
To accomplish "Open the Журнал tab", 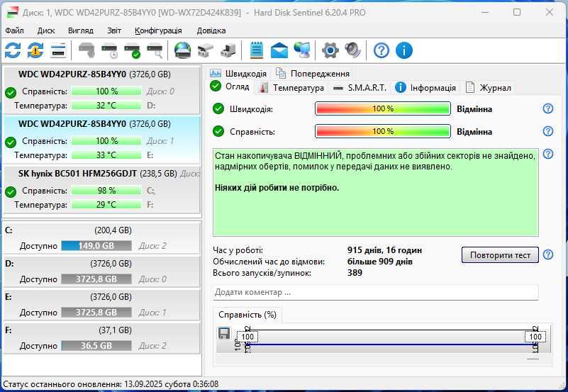I will tap(489, 88).
